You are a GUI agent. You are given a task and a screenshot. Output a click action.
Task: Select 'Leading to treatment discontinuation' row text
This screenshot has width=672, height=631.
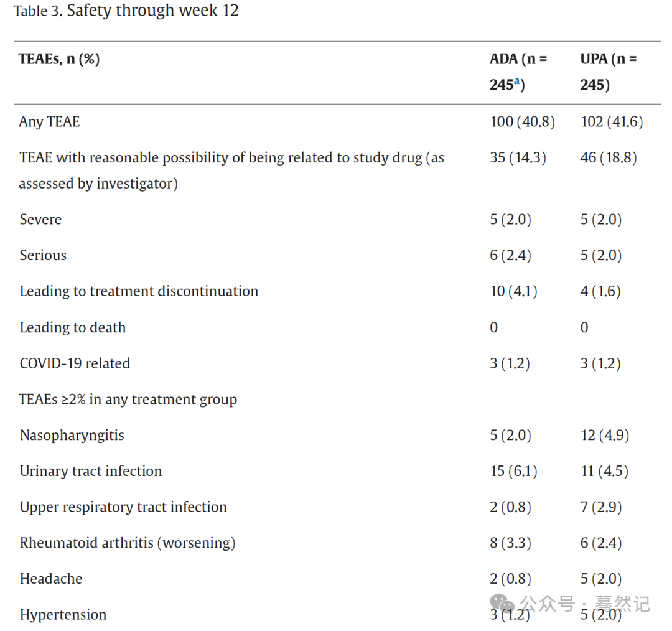pos(139,291)
